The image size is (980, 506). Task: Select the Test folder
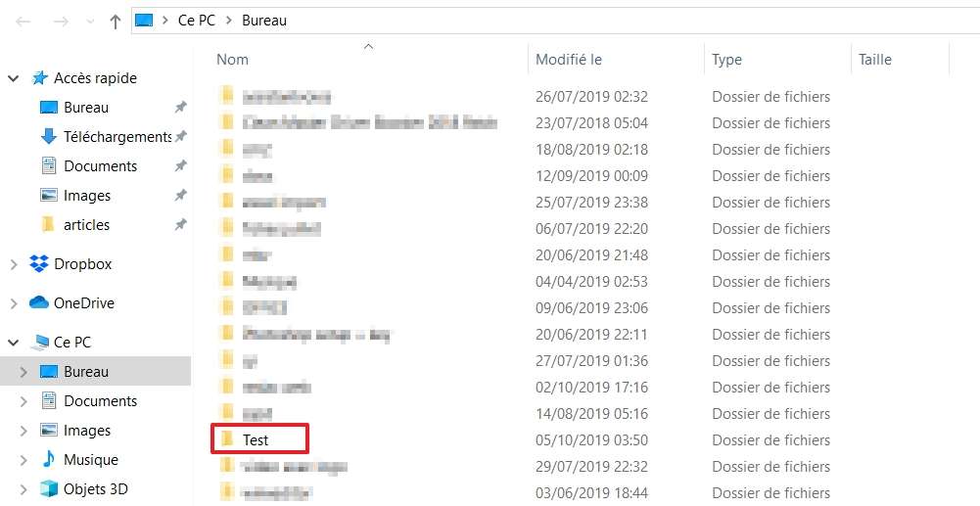pyautogui.click(x=256, y=439)
